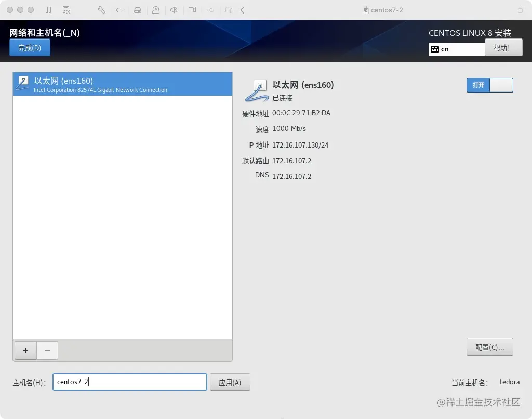Open the cn keyboard layout selector
The image size is (532, 419).
457,48
